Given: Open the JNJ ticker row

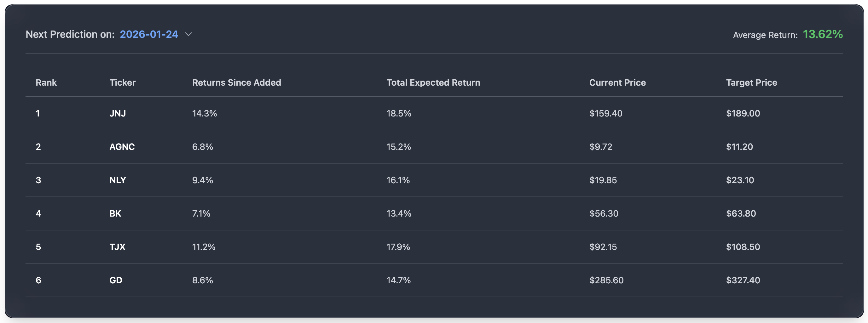Looking at the screenshot, I should click(x=118, y=113).
